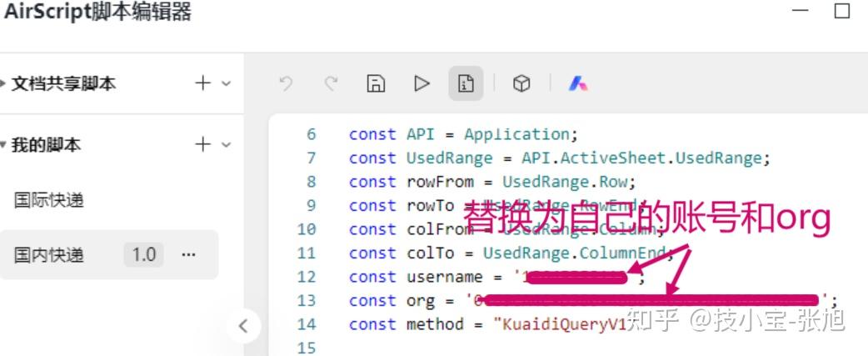Maximize the AirScript editor window

pos(842,11)
